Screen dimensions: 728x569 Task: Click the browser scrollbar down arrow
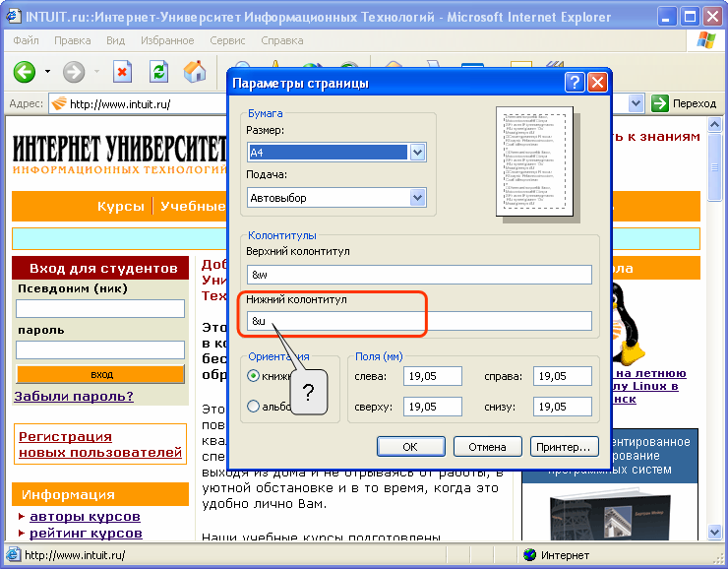714,532
